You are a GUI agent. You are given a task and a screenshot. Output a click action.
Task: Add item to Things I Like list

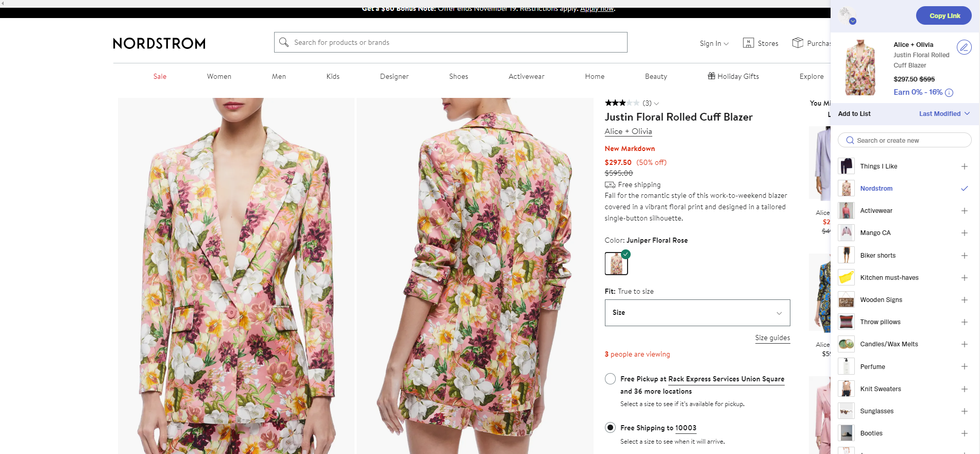coord(964,166)
